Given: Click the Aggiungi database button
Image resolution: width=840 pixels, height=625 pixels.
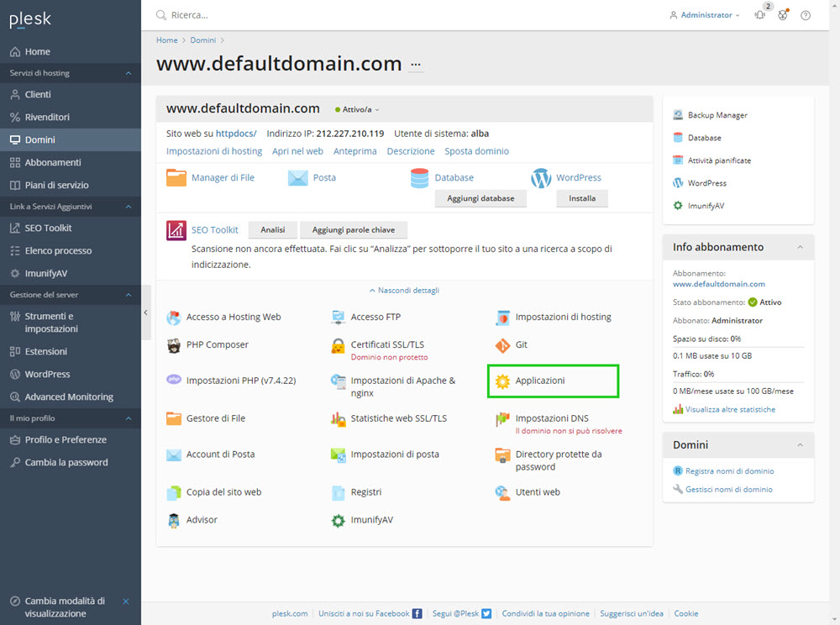Looking at the screenshot, I should [x=480, y=198].
